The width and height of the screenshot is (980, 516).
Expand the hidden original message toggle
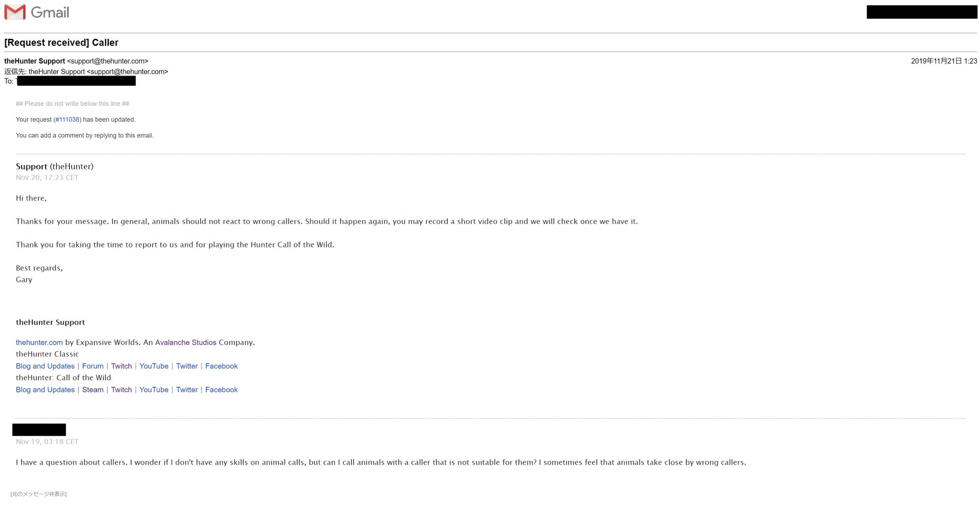pyautogui.click(x=38, y=494)
